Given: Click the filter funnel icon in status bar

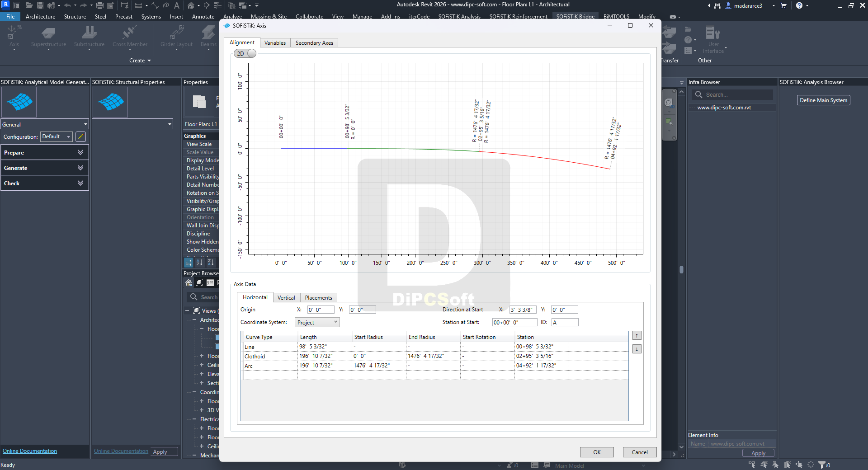Looking at the screenshot, I should pos(822,465).
